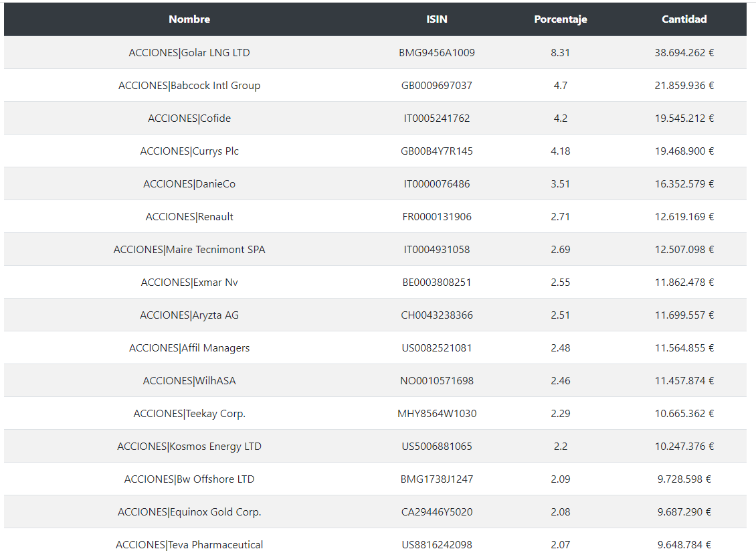Viewport: 756px width, 553px height.
Task: Select ISIN IT0005241762 for Cofide
Action: (x=436, y=118)
